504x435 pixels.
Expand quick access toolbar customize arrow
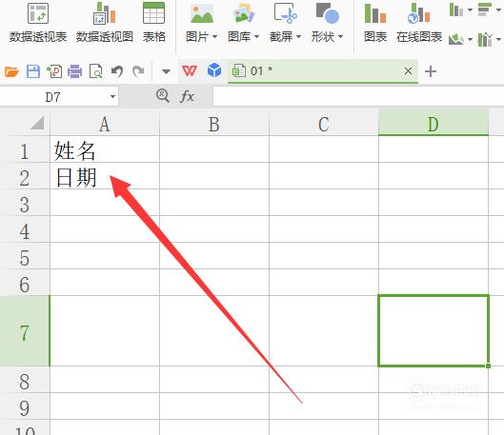click(166, 71)
